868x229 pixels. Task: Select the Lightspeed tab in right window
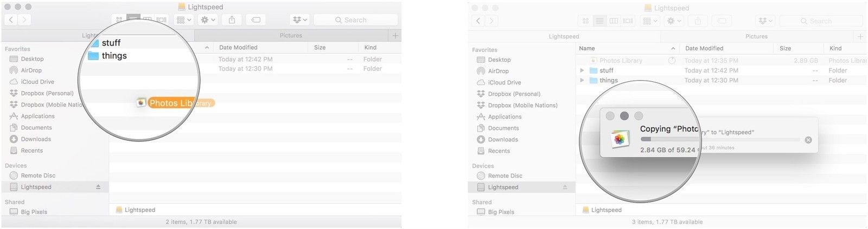point(564,37)
